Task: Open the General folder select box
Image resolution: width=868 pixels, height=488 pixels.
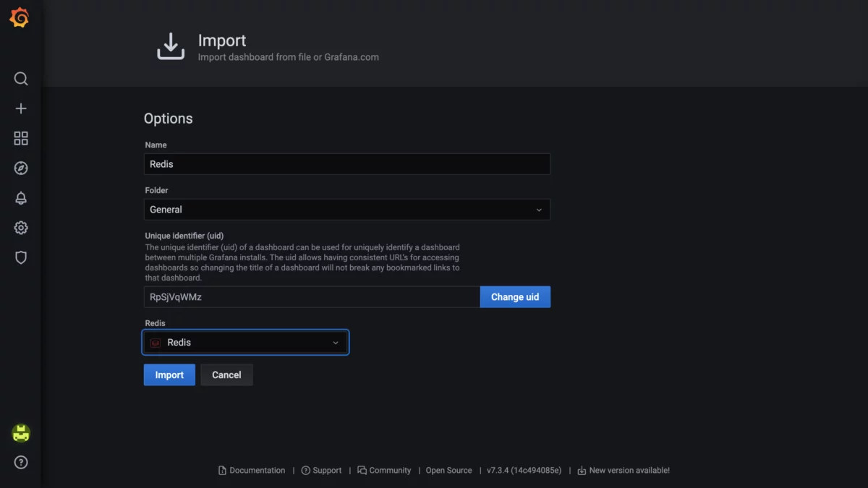Action: point(347,210)
